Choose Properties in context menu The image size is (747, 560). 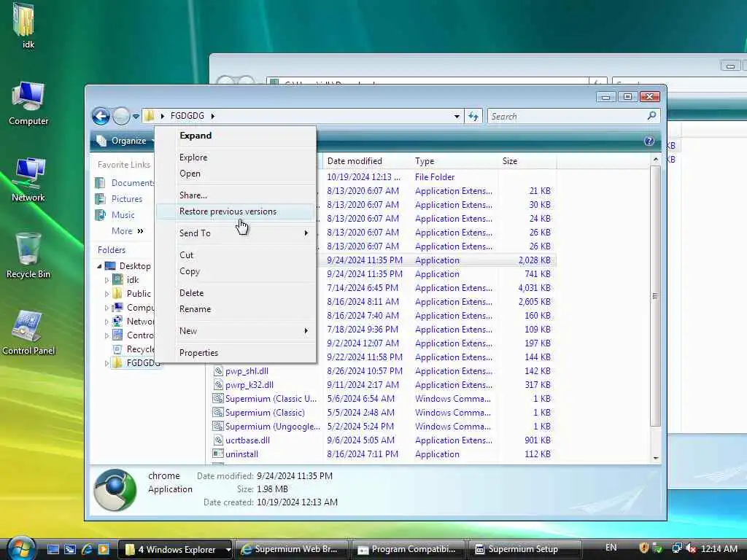[x=236, y=353]
